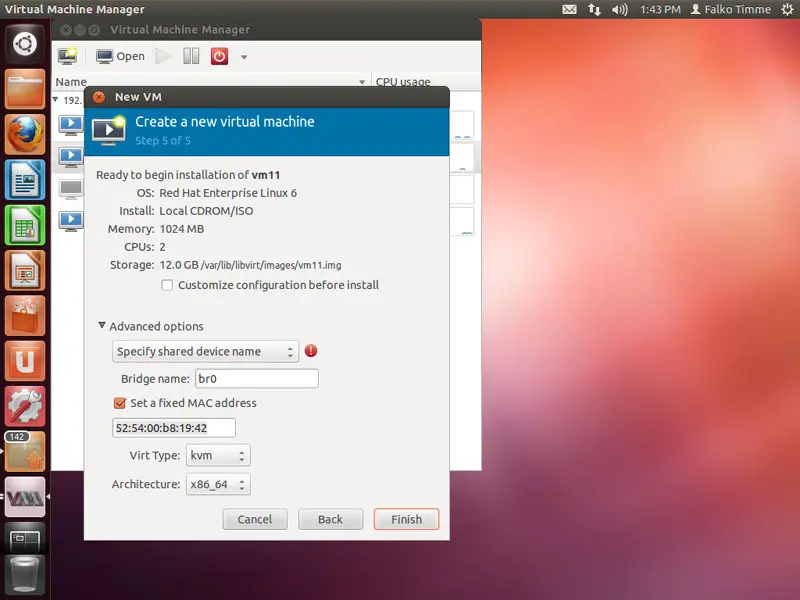Viewport: 800px width, 600px height.
Task: Open the Architecture x86_64 dropdown
Action: pos(218,484)
